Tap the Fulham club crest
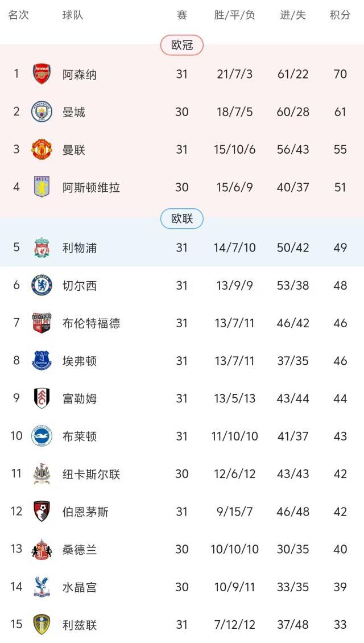The image size is (364, 643). coord(42,398)
